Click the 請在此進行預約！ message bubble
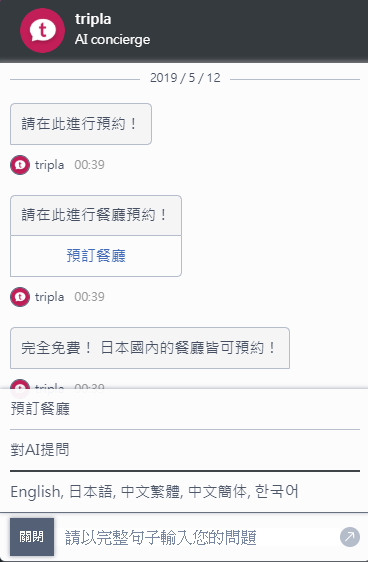368x562 pixels. tap(81, 124)
